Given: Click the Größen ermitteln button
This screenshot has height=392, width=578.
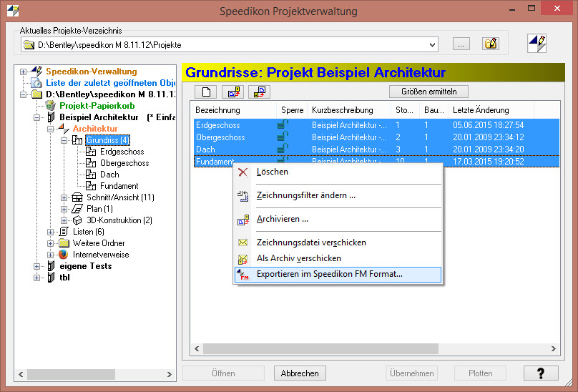Looking at the screenshot, I should pyautogui.click(x=428, y=92).
